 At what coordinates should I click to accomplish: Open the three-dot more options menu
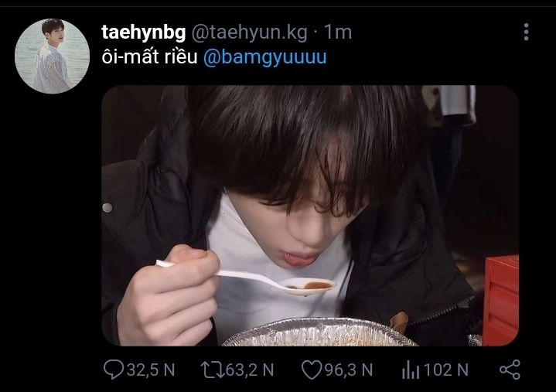point(527,32)
